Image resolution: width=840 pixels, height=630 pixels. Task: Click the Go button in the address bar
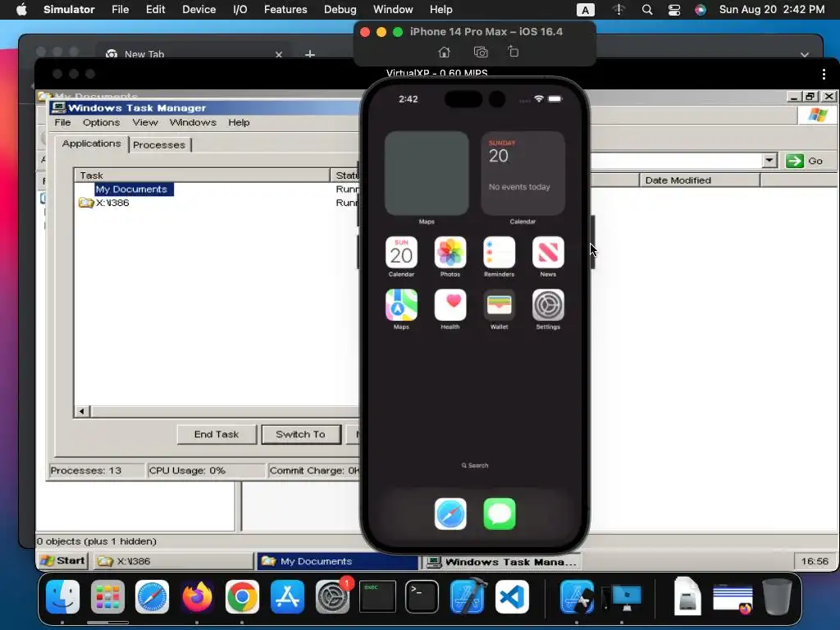(805, 161)
